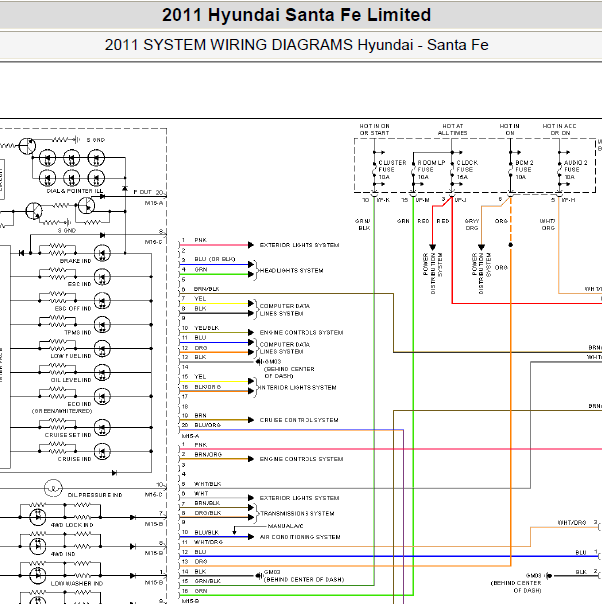The width and height of the screenshot is (602, 604).
Task: Select the 'HEADLIGHTS SYSTEM' label
Action: (x=292, y=271)
